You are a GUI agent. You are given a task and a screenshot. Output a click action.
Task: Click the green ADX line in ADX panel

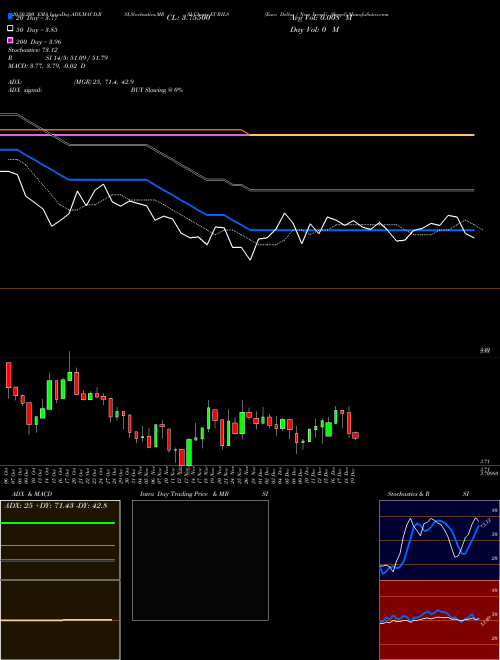(58, 523)
